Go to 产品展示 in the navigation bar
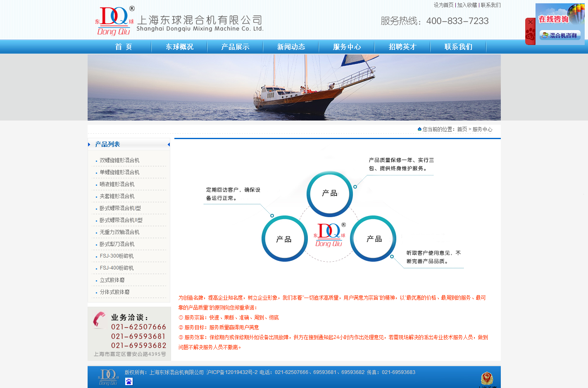 pos(235,47)
